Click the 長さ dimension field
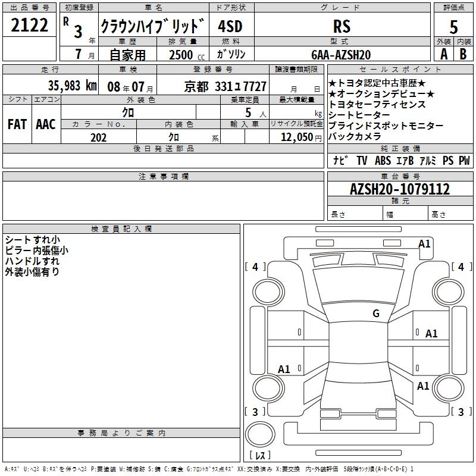The image size is (476, 476). click(355, 213)
